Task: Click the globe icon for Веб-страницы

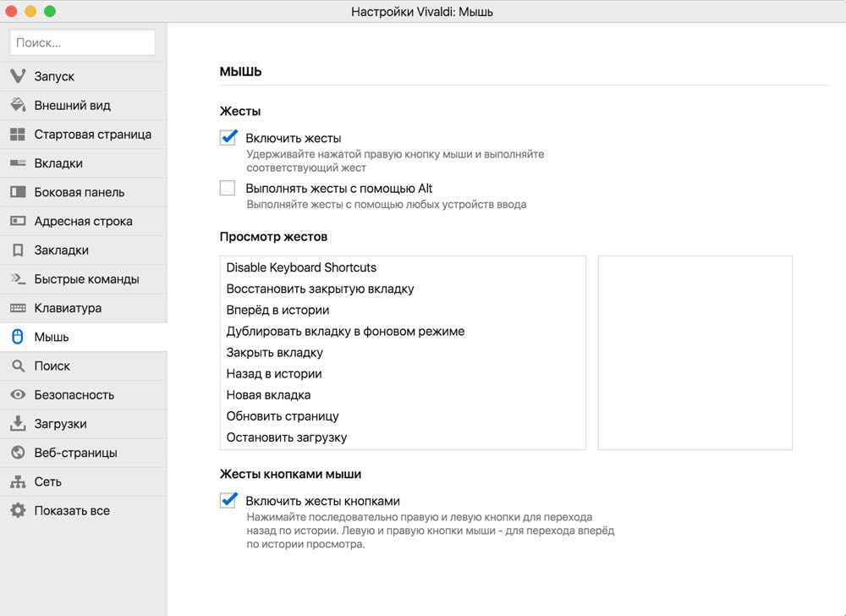Action: coord(18,452)
